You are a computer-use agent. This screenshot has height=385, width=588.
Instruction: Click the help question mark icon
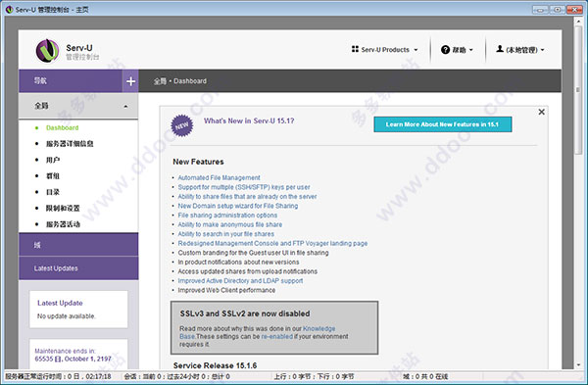point(445,50)
